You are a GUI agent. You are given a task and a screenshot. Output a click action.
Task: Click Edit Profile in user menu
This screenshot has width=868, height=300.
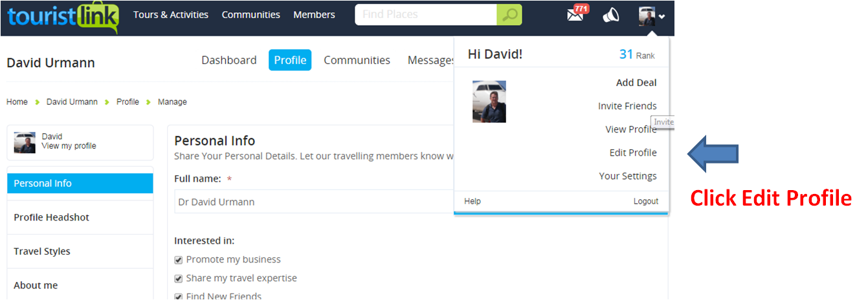[633, 153]
